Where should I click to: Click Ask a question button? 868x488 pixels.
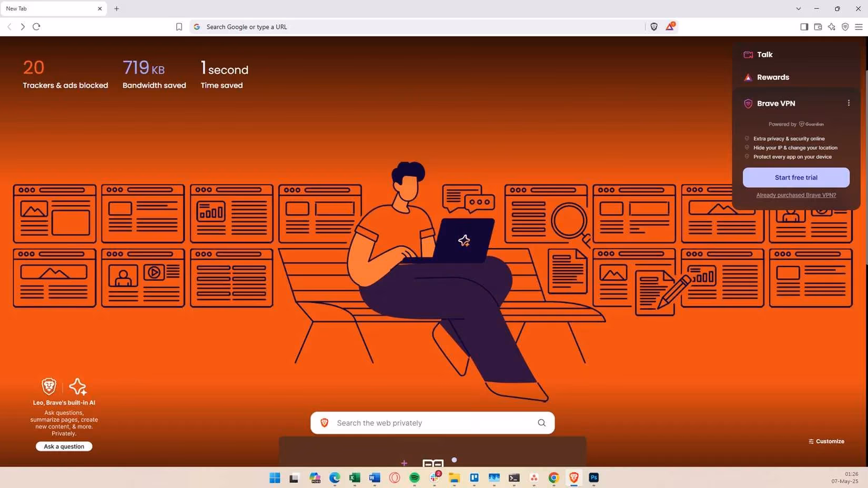coord(64,446)
